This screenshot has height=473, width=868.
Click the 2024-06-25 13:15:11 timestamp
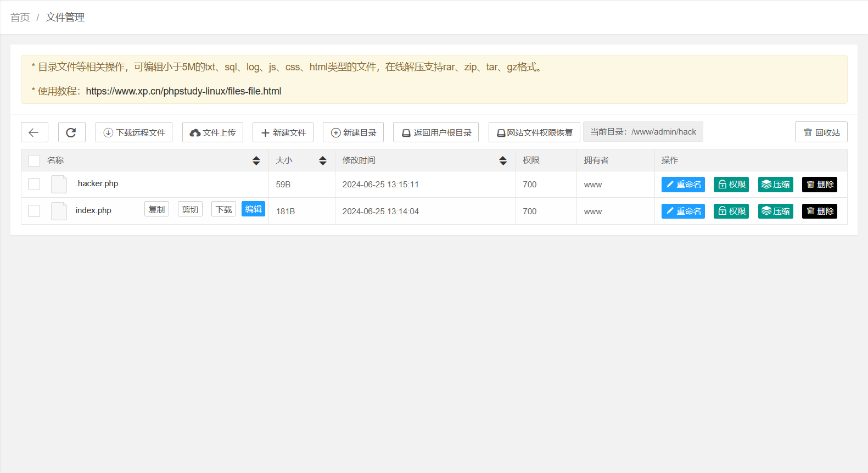coord(380,185)
